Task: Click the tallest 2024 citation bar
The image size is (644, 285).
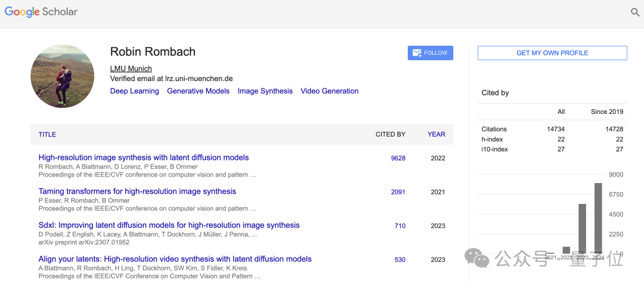Action: [x=598, y=218]
